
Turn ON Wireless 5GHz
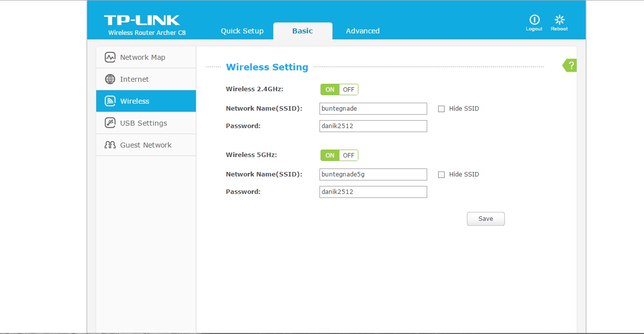[330, 156]
